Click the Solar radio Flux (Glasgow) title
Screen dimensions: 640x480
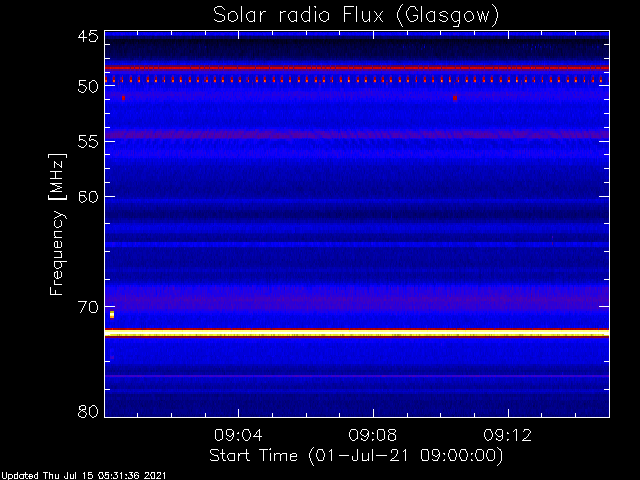click(x=356, y=16)
